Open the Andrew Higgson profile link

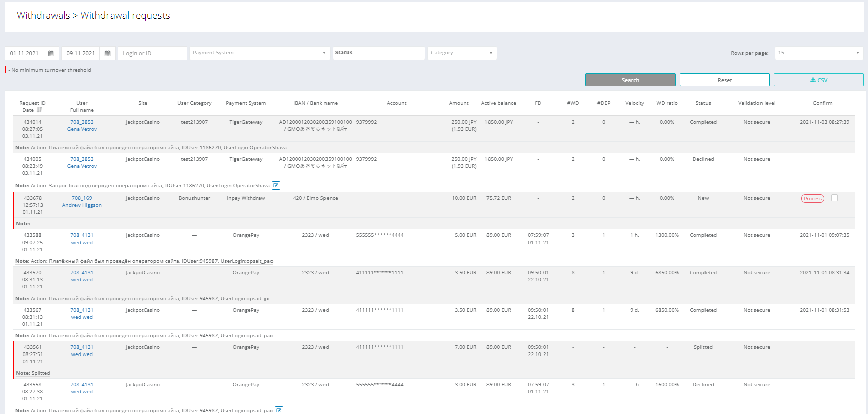(x=82, y=205)
